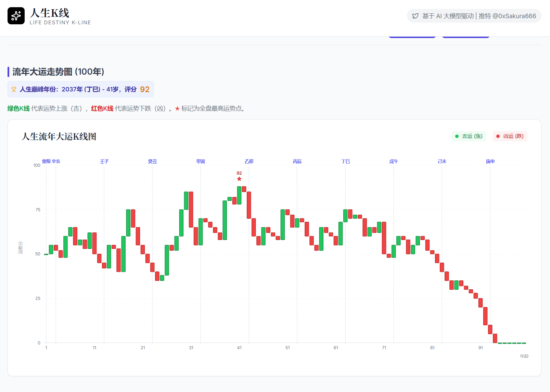Click the 壬子 period label
550x392 pixels.
tap(104, 161)
